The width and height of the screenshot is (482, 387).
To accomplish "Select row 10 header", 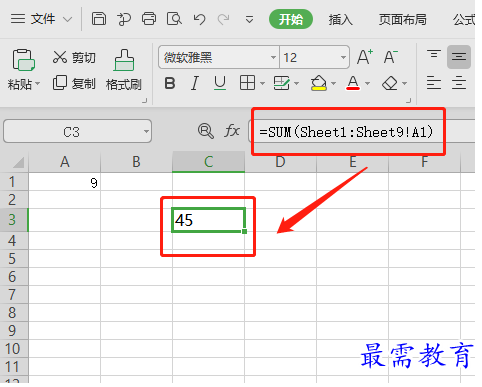I will [14, 349].
